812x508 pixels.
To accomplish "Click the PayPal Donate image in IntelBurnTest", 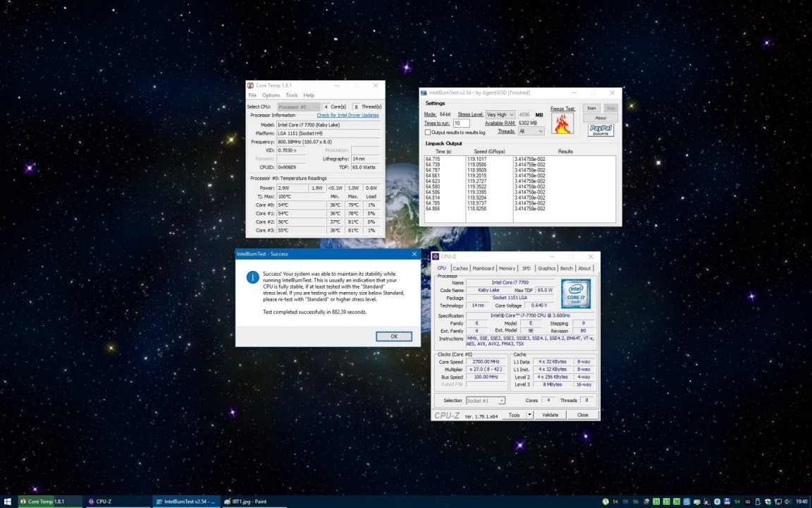I will click(601, 130).
